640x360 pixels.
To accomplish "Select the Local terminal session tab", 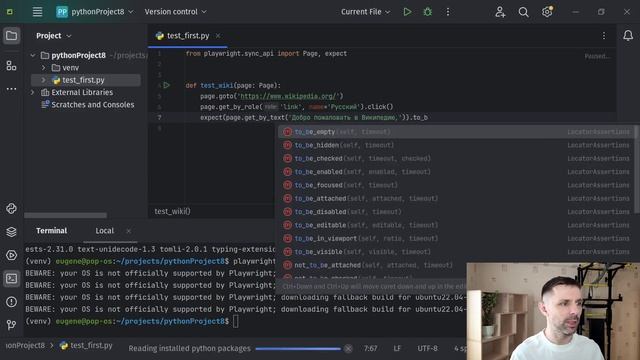I will [x=104, y=231].
